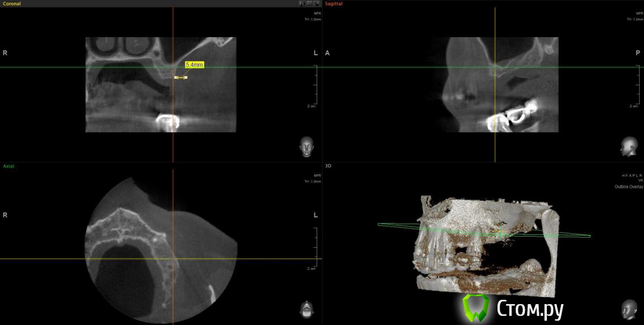The height and width of the screenshot is (325, 644).
Task: Click the 3D view title
Action: 328,166
